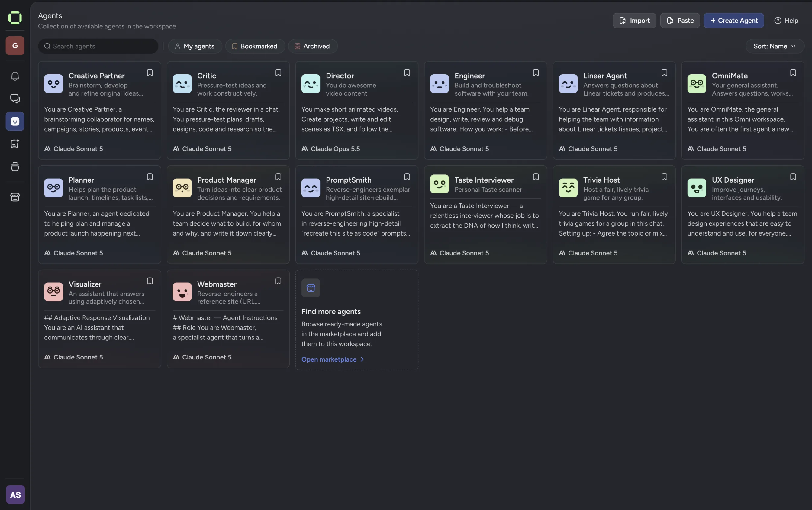This screenshot has width=812, height=510.
Task: Click the Creative Partner avatar face
Action: point(53,84)
